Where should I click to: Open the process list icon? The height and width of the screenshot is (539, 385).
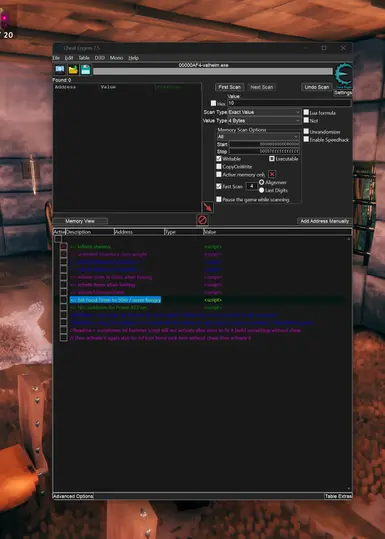tap(60, 70)
